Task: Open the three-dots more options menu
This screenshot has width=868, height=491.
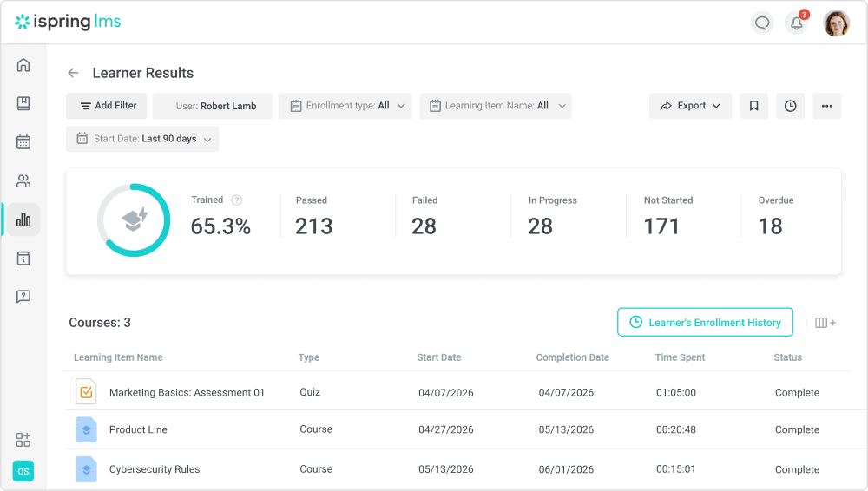Action: pyautogui.click(x=827, y=106)
